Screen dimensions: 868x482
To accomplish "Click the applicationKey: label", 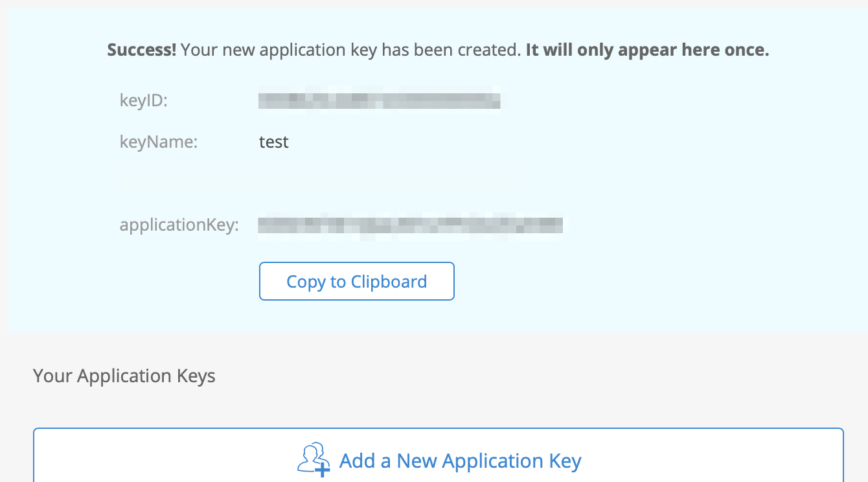I will 179,225.
